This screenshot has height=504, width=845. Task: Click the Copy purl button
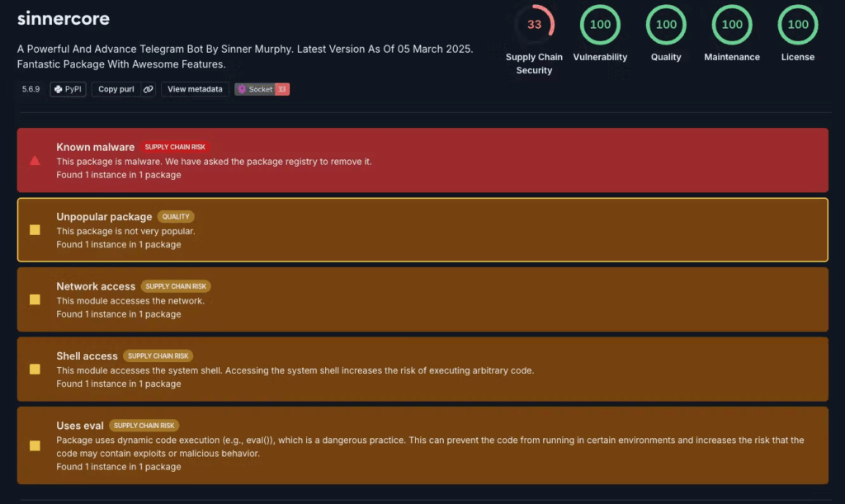pos(116,89)
